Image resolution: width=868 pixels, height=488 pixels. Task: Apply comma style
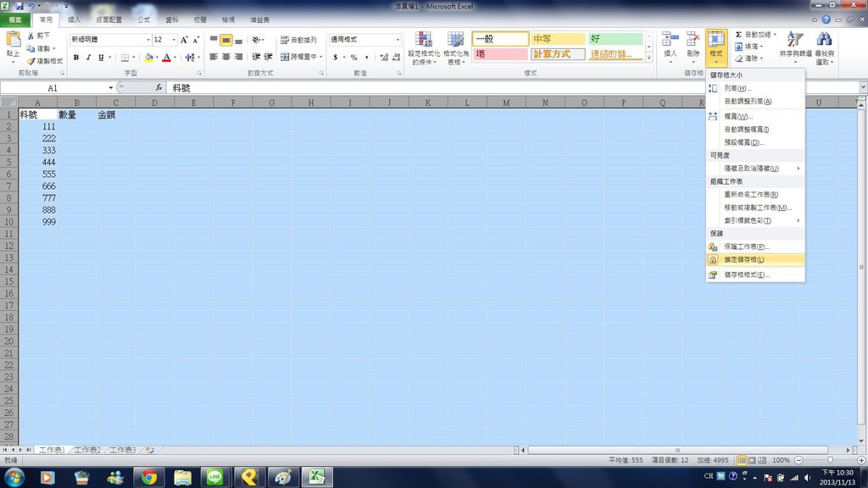point(366,57)
